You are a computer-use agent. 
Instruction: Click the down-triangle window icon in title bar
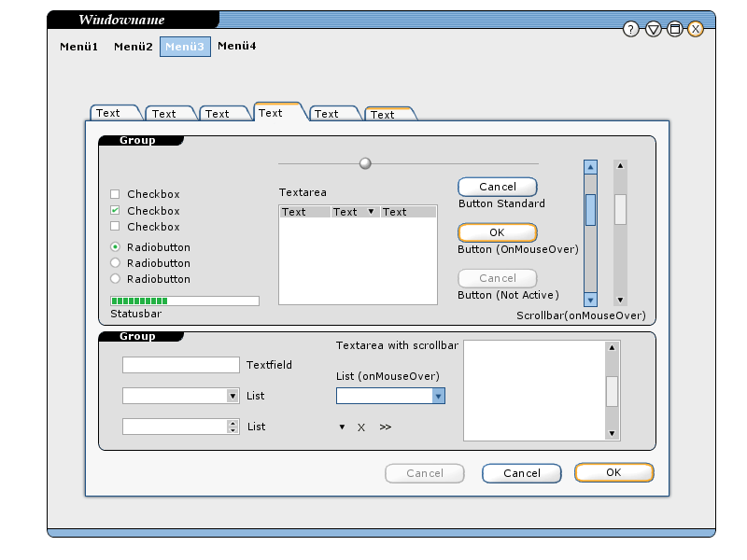(x=653, y=30)
